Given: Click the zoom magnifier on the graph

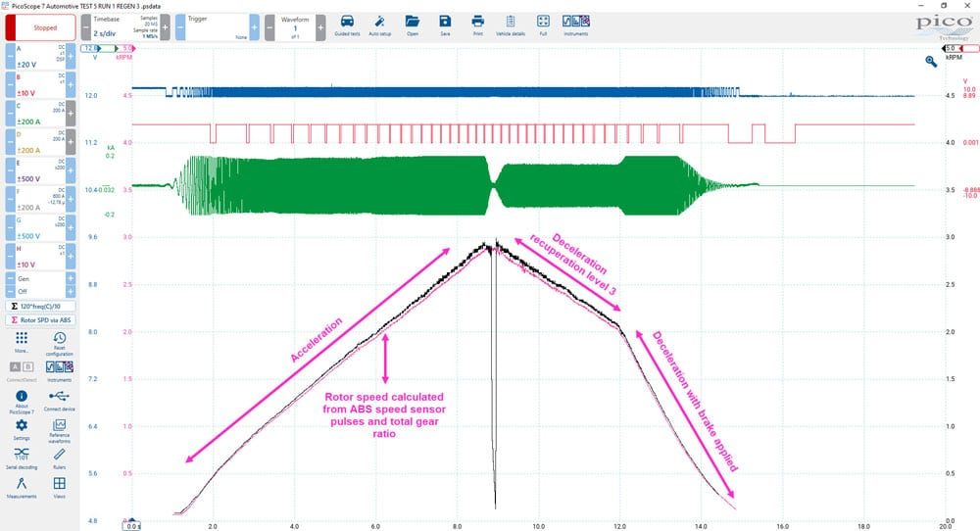Looking at the screenshot, I should coord(931,61).
